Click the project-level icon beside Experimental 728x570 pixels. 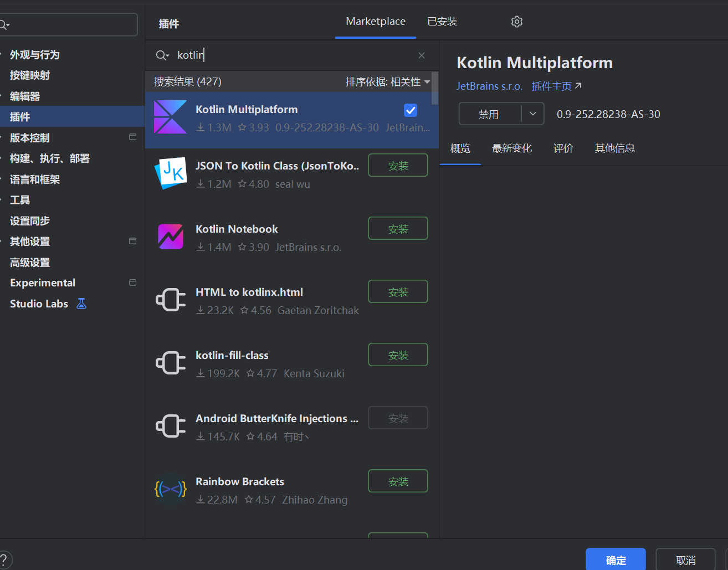(x=132, y=283)
